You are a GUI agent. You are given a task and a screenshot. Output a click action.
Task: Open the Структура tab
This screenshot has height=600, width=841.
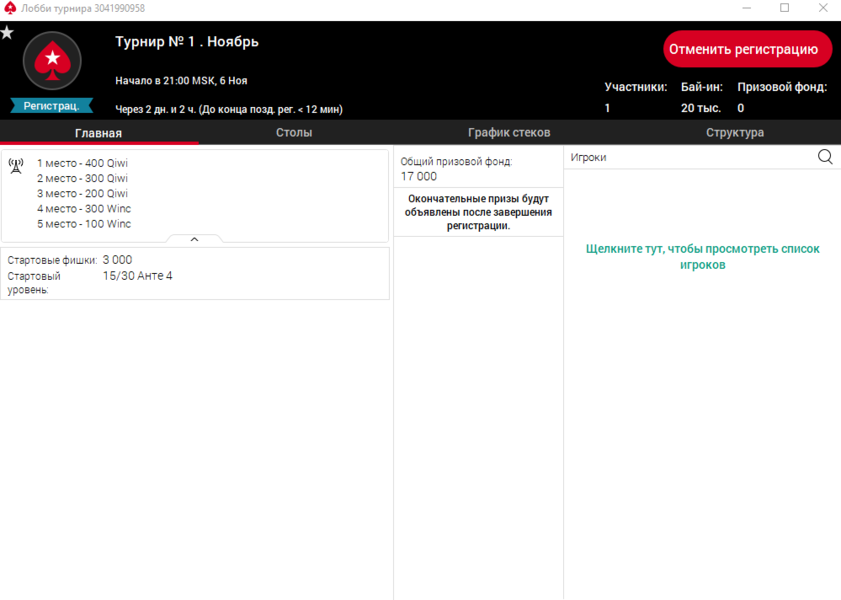tap(734, 133)
